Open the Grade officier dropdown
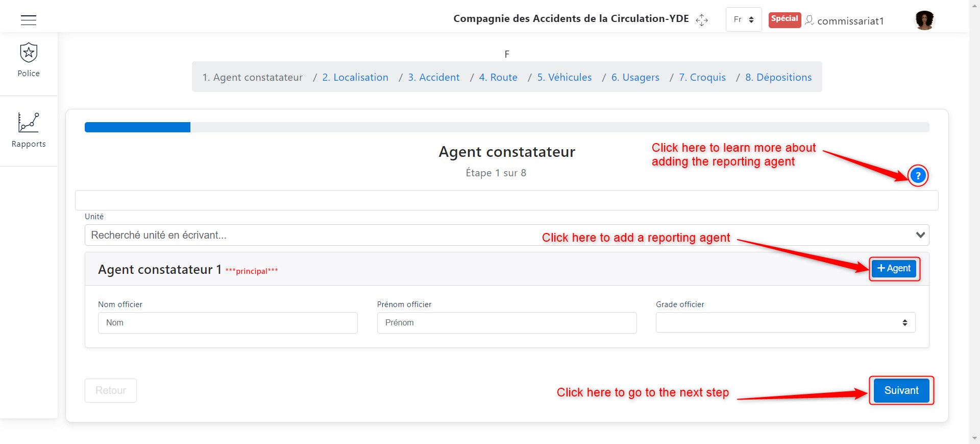The height and width of the screenshot is (444, 980). point(785,322)
